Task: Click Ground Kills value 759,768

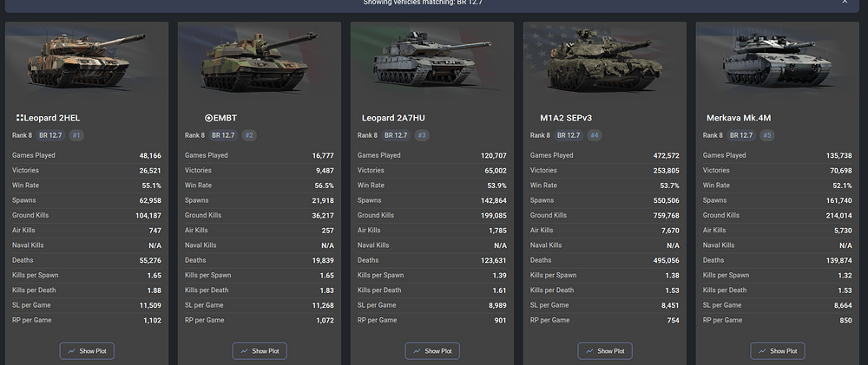Action: [x=666, y=216]
